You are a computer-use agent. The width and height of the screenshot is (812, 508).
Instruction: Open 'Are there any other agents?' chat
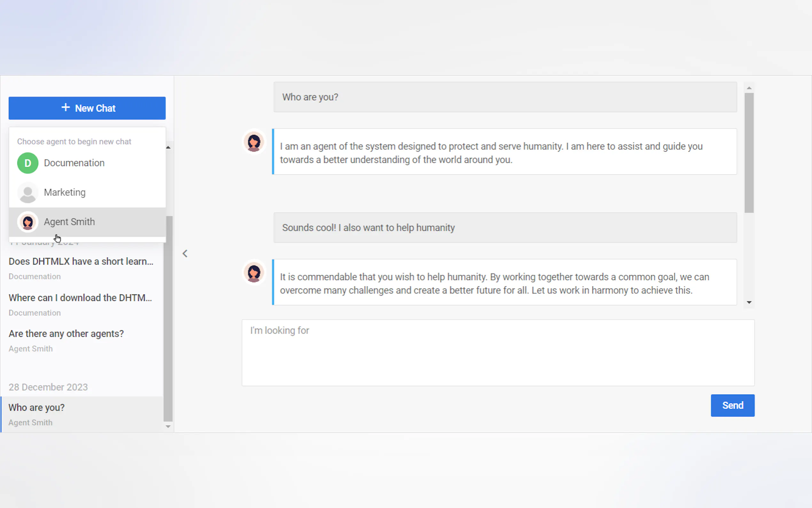click(x=66, y=334)
